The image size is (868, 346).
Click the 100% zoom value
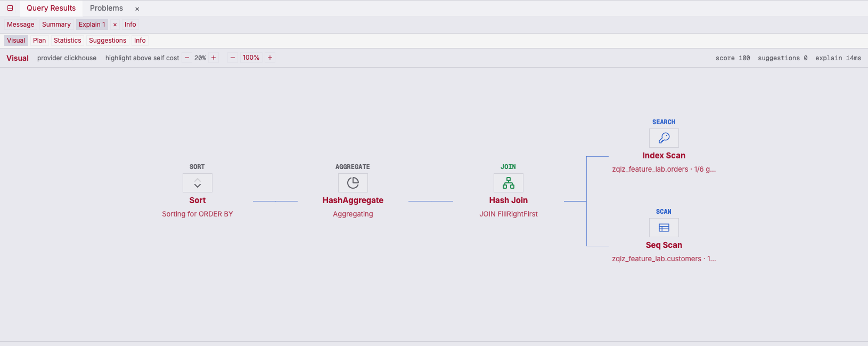pos(251,58)
